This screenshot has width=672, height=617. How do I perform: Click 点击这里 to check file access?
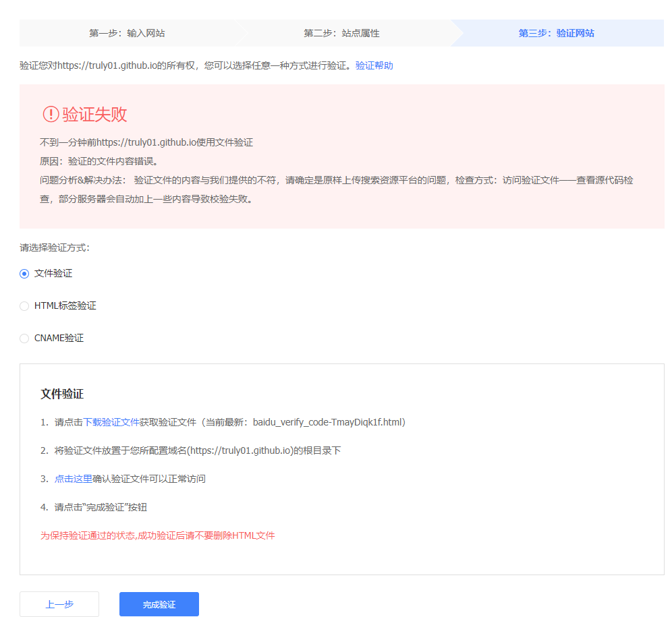tap(73, 479)
